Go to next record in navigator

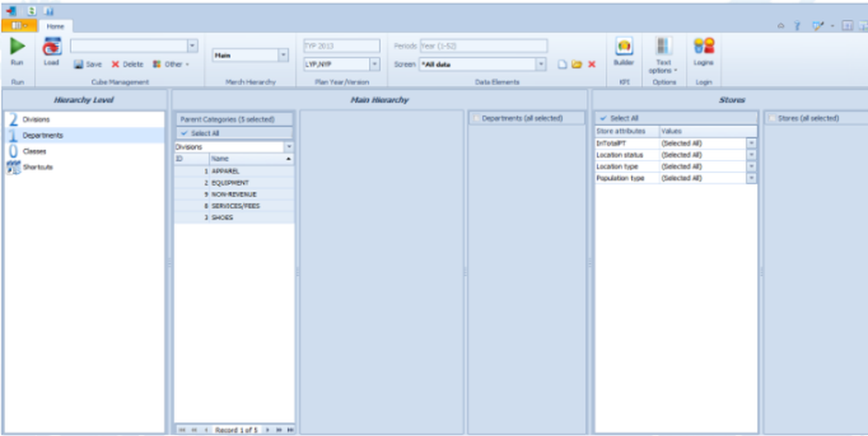point(267,430)
